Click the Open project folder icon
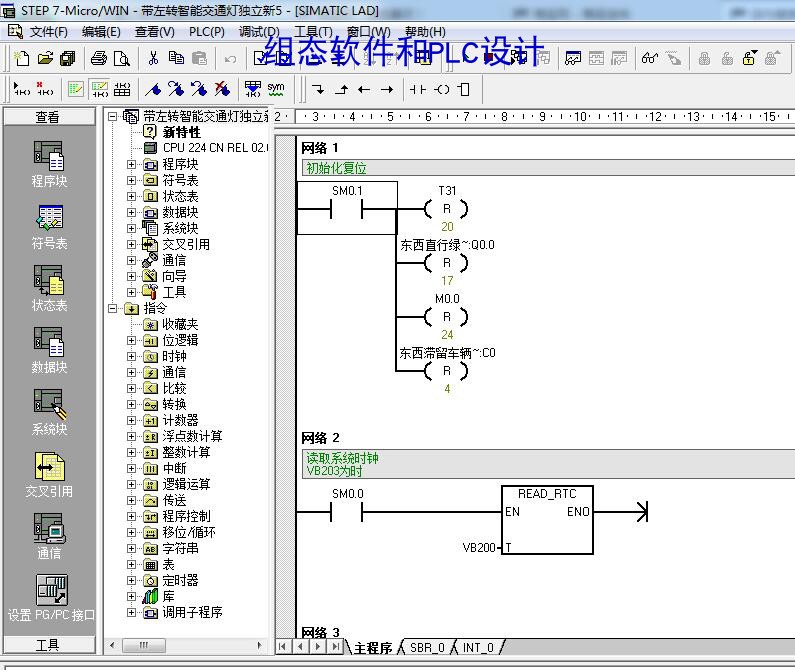This screenshot has width=795, height=670. [x=45, y=58]
